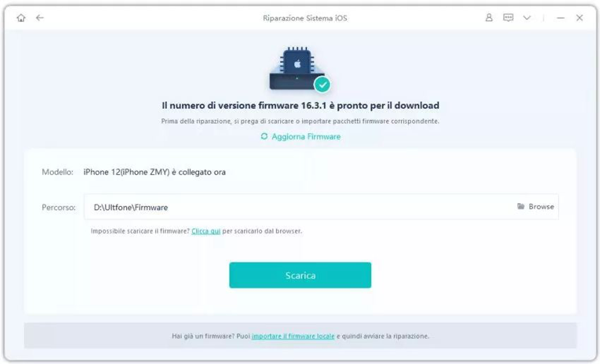
Task: Click the Browse folder icon
Action: pos(520,206)
